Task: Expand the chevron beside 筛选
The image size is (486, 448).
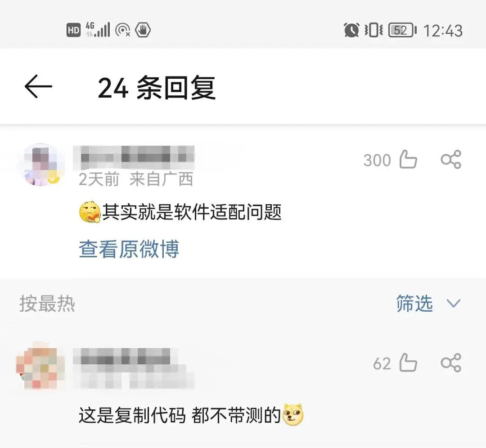Action: 454,303
